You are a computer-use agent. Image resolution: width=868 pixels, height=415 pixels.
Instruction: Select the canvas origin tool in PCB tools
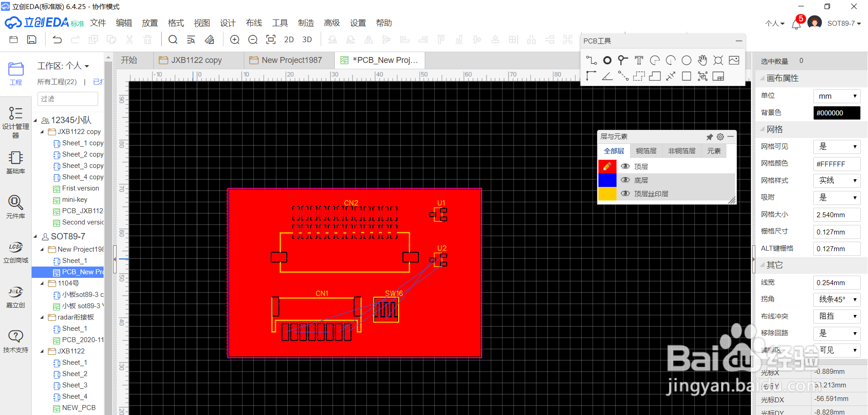pyautogui.click(x=591, y=76)
